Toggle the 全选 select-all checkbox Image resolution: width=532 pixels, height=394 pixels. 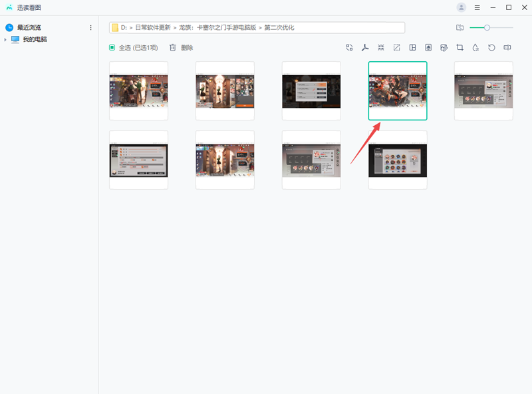tap(112, 48)
